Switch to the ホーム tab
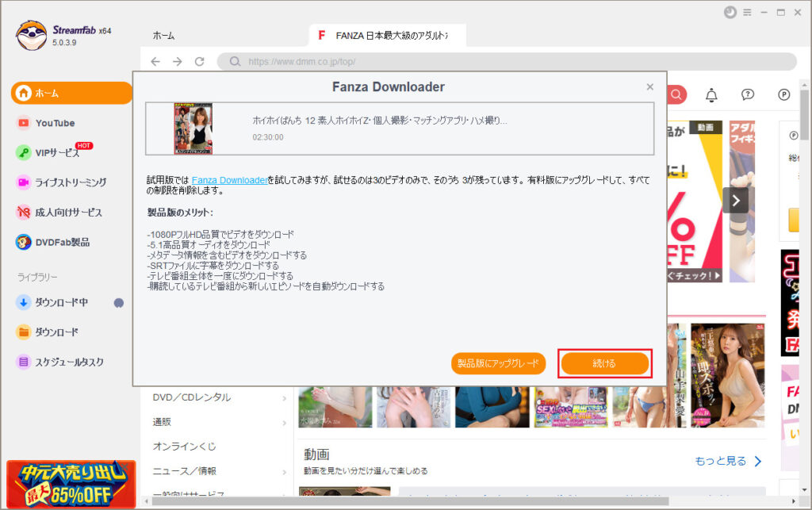This screenshot has height=510, width=812. pyautogui.click(x=163, y=36)
